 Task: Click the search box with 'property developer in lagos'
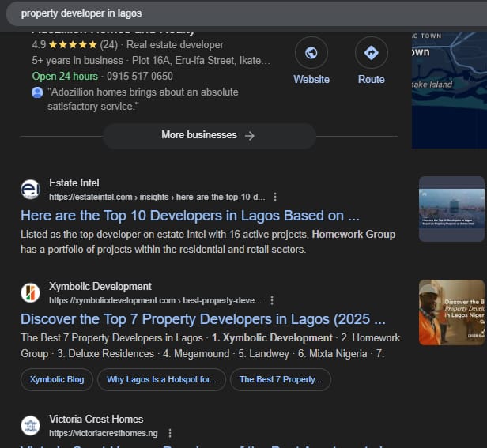point(247,13)
